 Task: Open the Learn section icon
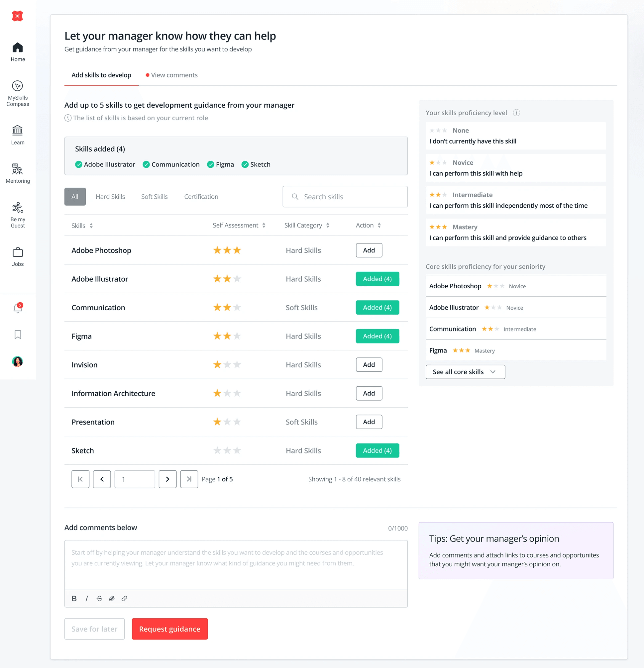tap(17, 131)
